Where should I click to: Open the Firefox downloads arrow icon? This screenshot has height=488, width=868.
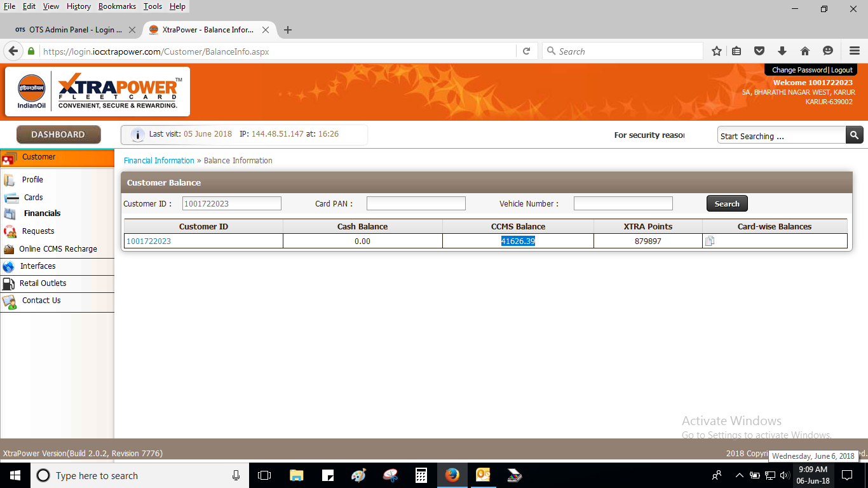782,51
